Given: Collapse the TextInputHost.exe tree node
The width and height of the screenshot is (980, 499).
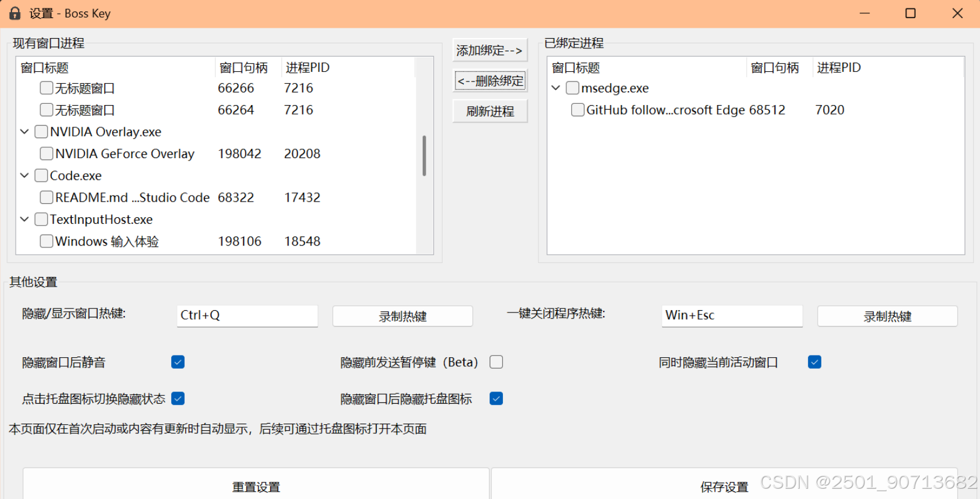Looking at the screenshot, I should [25, 220].
